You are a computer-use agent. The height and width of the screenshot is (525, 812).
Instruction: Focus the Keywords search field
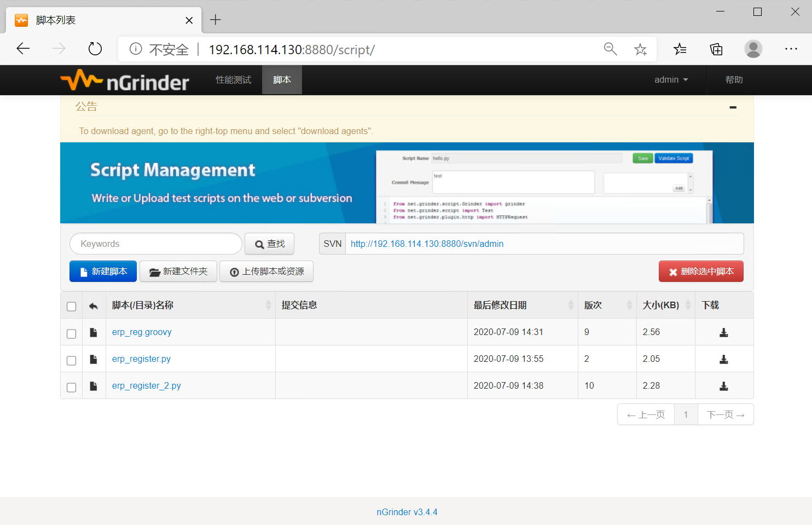click(x=156, y=244)
